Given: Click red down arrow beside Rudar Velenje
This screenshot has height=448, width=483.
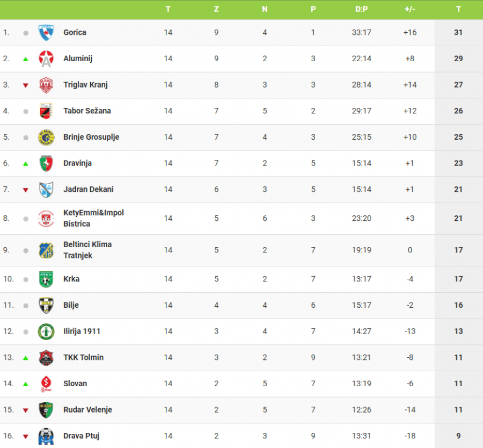Looking at the screenshot, I should (x=26, y=410).
